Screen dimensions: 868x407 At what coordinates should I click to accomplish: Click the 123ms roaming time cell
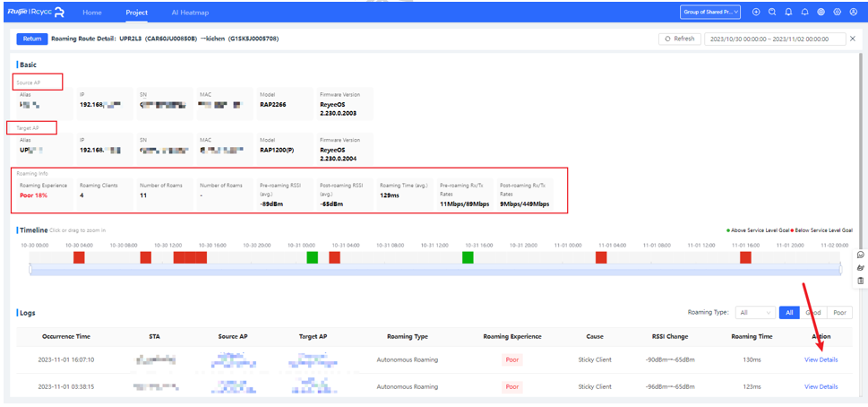point(752,387)
